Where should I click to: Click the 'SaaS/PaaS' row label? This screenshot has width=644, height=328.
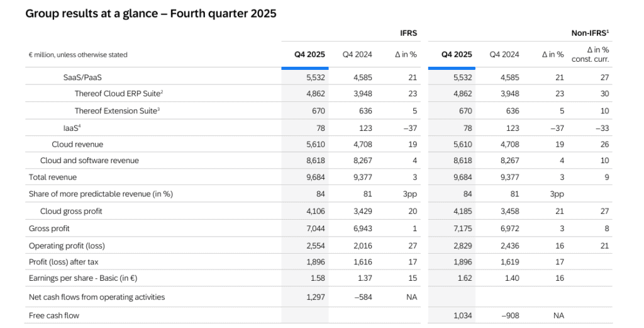point(82,77)
